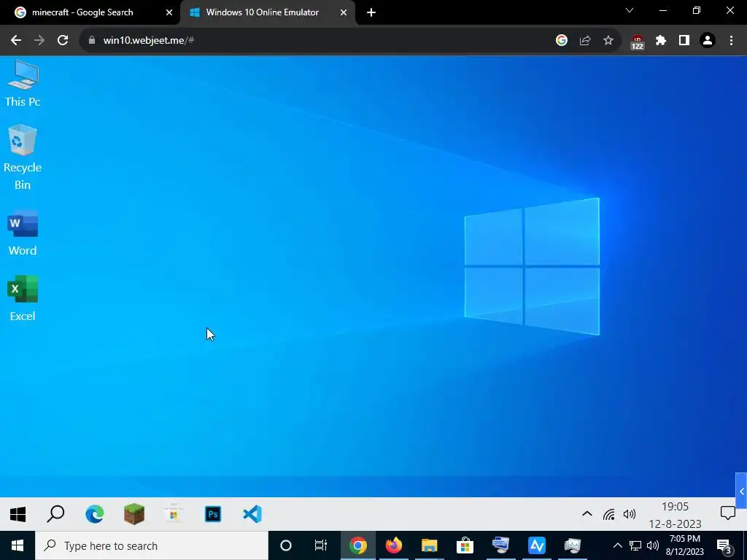747x560 pixels.
Task: Launch Photoshop from emulator taskbar
Action: [213, 514]
